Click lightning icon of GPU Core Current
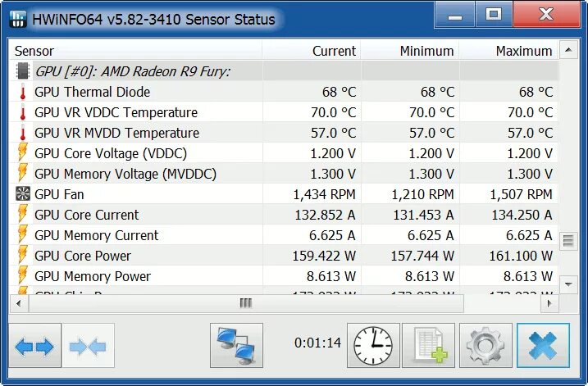 [23, 214]
